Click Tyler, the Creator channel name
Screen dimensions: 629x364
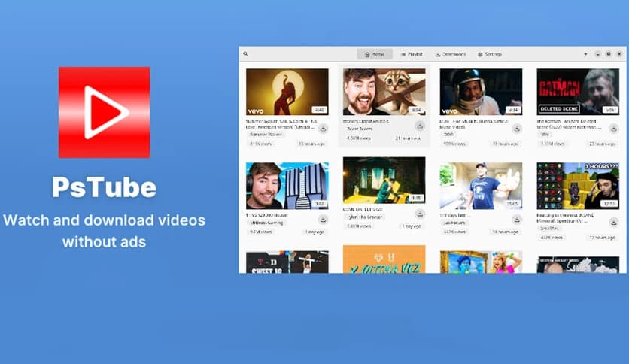pyautogui.click(x=363, y=217)
